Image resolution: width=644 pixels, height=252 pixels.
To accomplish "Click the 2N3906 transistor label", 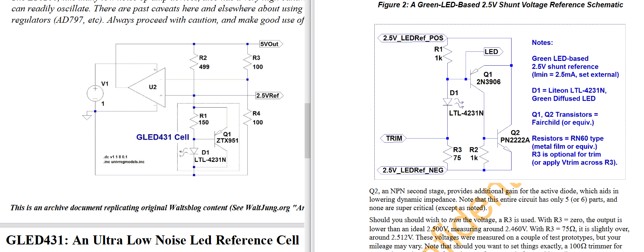I will [489, 82].
